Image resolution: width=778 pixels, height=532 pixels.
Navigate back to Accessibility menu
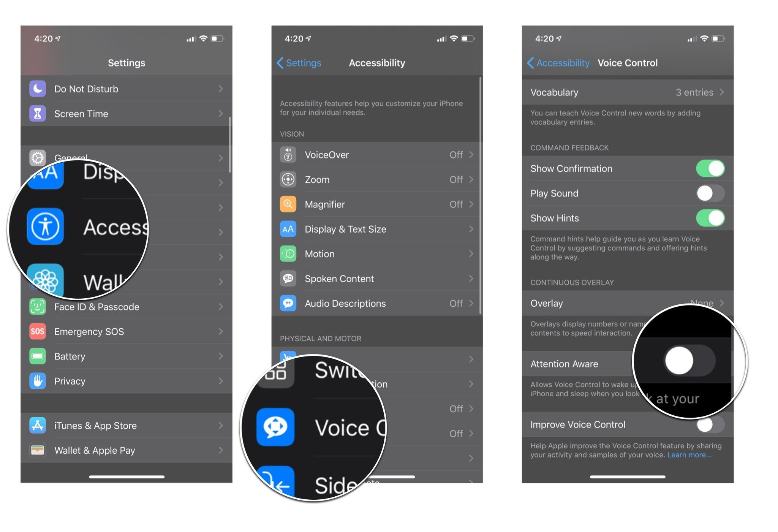pyautogui.click(x=556, y=63)
